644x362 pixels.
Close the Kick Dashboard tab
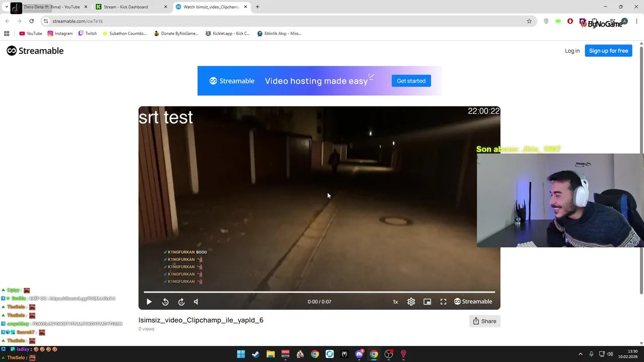click(166, 7)
